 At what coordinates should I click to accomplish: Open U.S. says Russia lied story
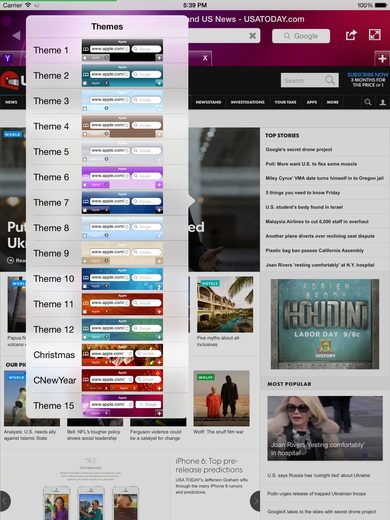click(x=318, y=475)
